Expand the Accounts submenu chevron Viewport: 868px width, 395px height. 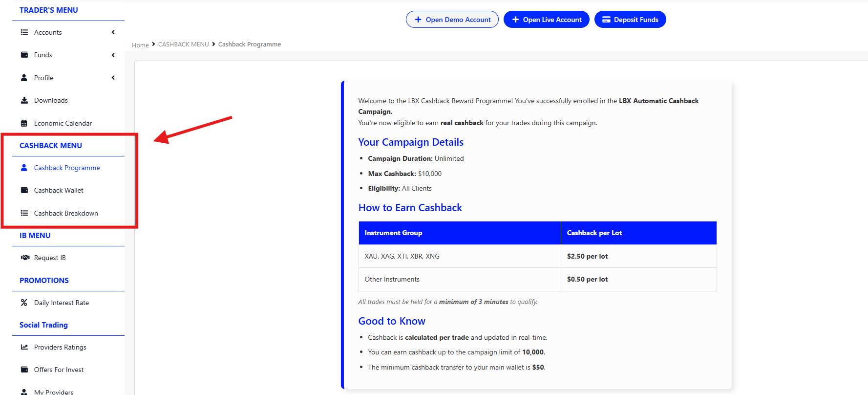(x=113, y=32)
